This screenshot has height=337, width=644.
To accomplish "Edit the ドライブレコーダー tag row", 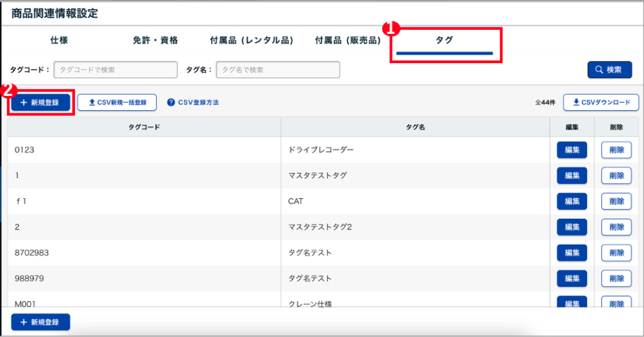I will tap(572, 150).
